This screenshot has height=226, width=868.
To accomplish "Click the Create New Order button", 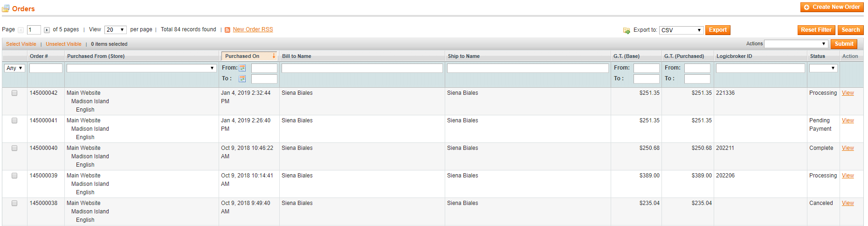I will point(832,7).
